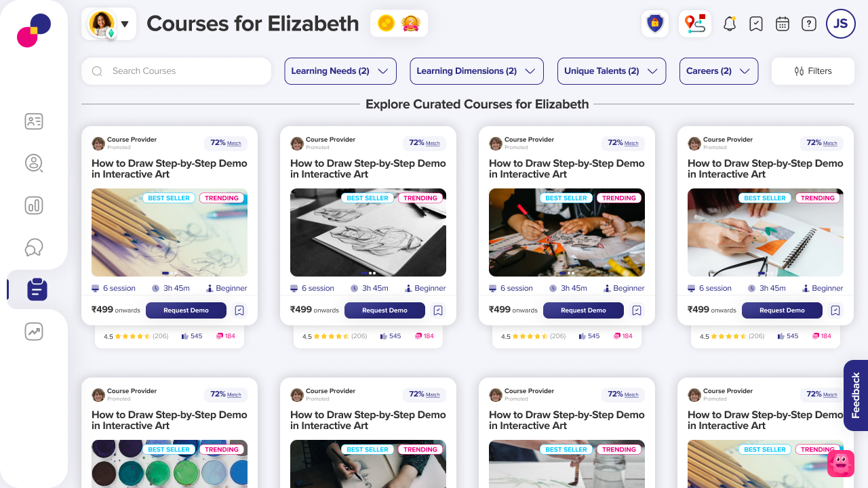Open the chat bubbles sidebar icon

pos(34,247)
